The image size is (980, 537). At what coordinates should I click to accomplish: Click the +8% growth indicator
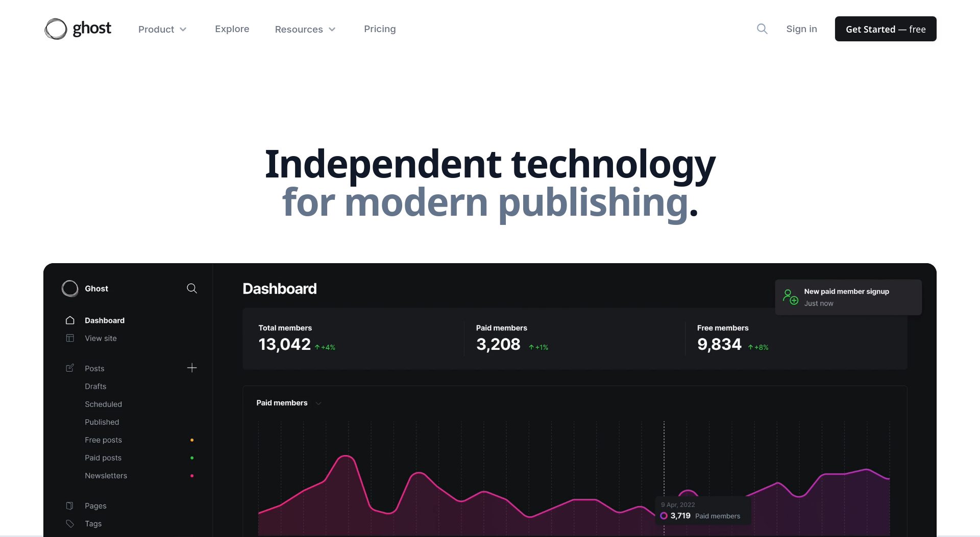coord(758,347)
